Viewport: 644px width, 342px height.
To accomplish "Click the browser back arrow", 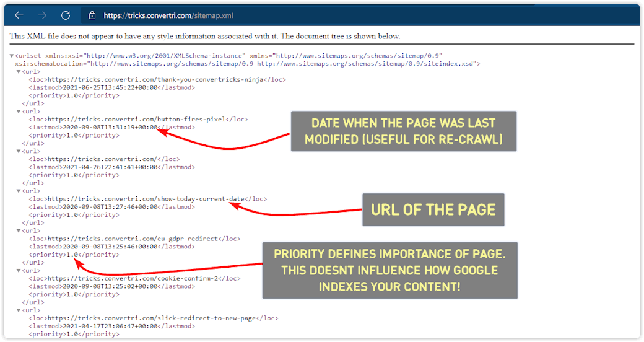I will click(x=19, y=15).
